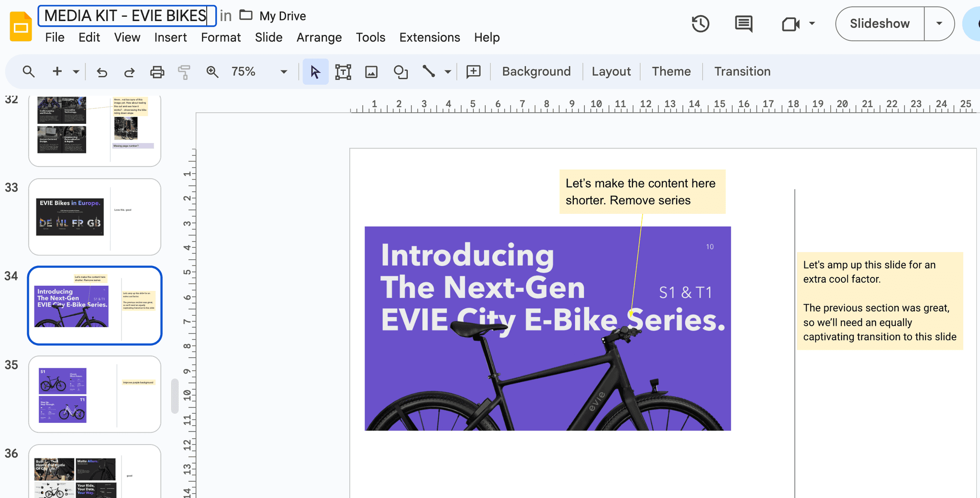
Task: Search the menus magnifier icon
Action: point(29,72)
